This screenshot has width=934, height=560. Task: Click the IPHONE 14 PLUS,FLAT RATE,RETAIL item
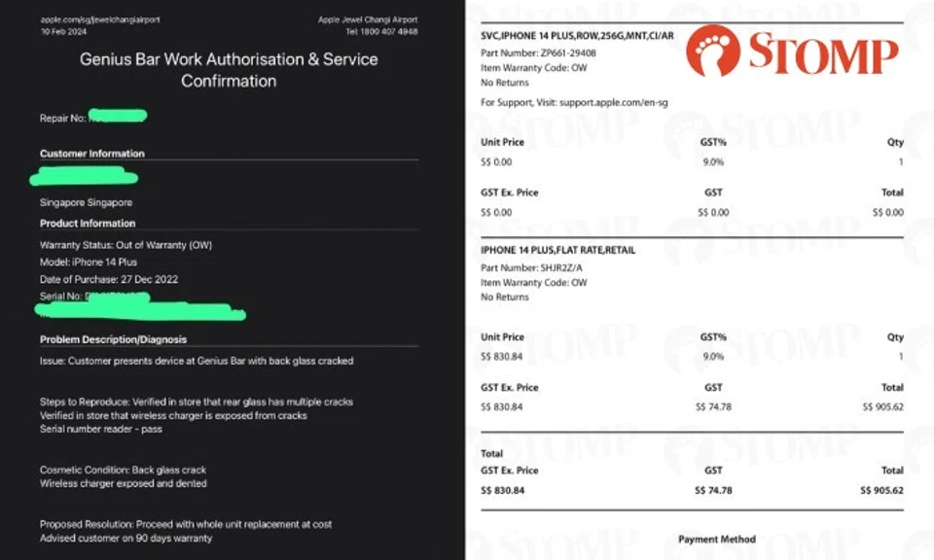point(557,250)
